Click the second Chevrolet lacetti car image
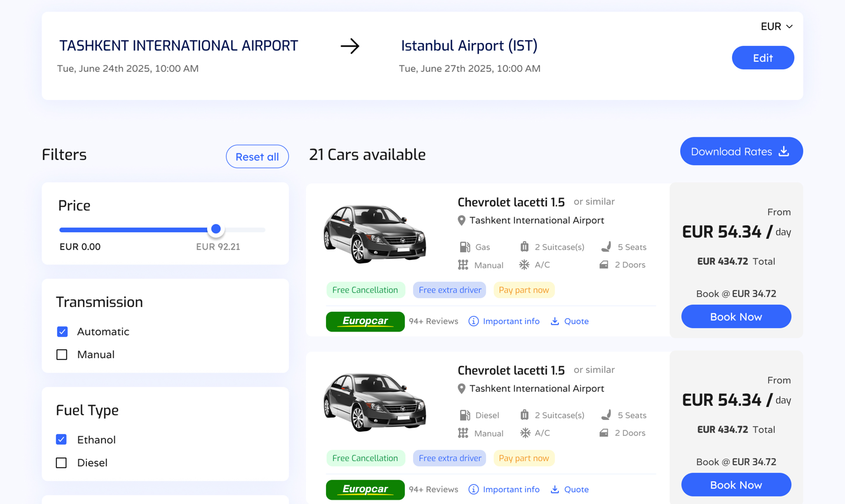This screenshot has width=845, height=504. pos(375,401)
